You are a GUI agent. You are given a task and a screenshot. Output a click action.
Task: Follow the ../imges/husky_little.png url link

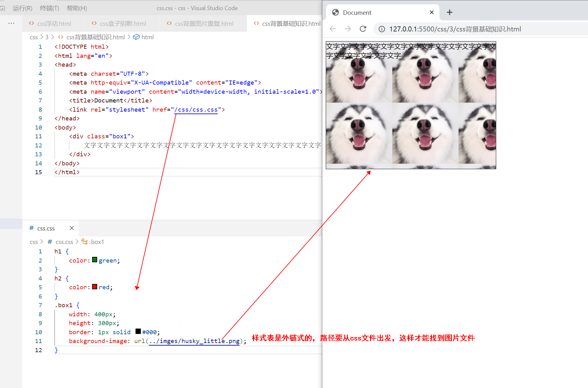point(194,341)
